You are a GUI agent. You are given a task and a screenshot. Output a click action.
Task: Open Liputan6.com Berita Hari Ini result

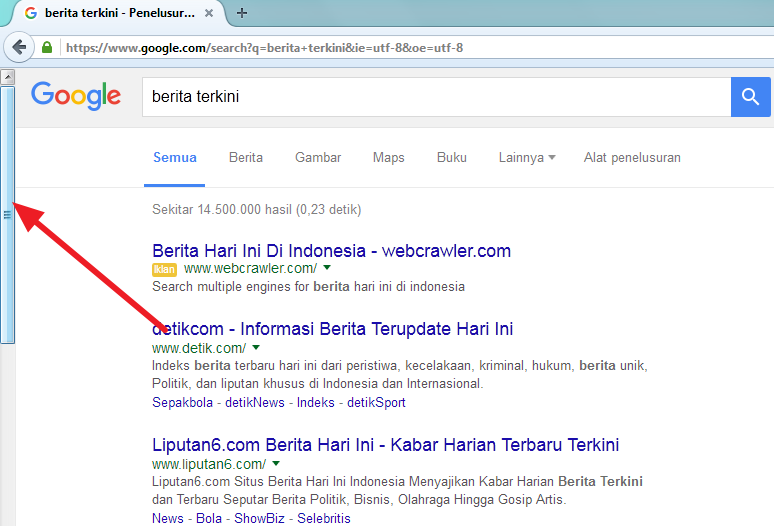[x=385, y=445]
